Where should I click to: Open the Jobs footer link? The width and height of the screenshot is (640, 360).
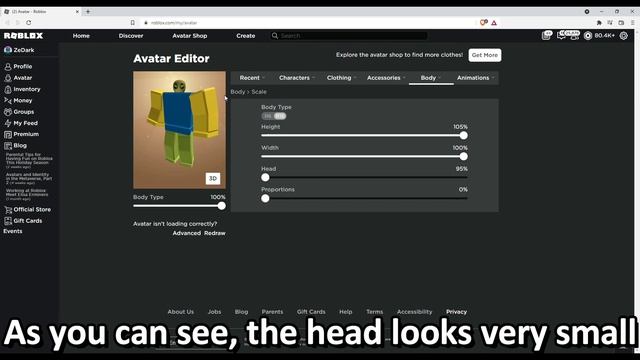point(214,312)
